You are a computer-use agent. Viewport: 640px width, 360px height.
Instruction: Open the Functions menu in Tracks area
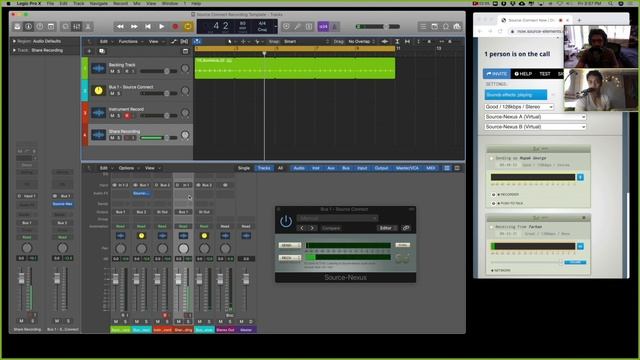[x=130, y=41]
